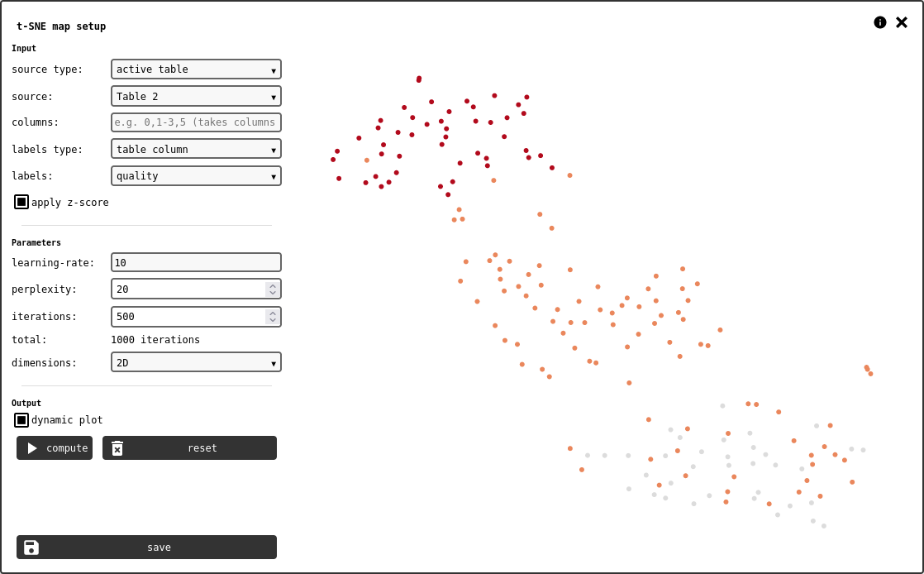Click the learning-rate input field
This screenshot has width=924, height=574.
pos(196,263)
